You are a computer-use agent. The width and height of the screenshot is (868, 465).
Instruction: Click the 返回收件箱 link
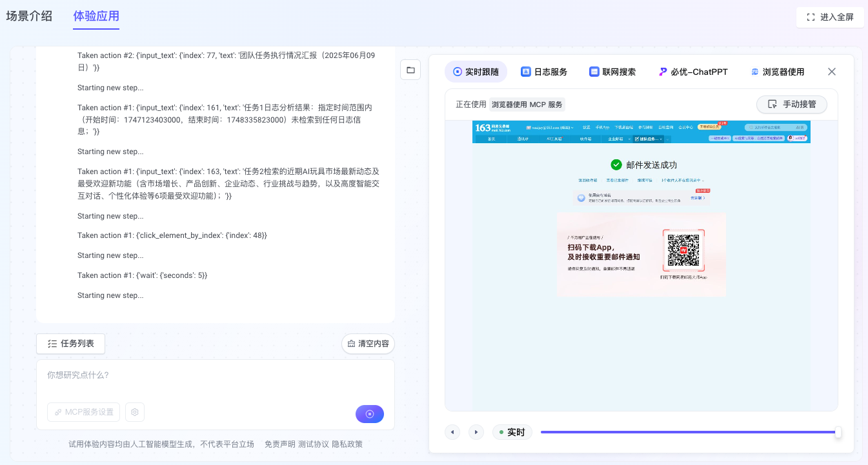tap(588, 181)
